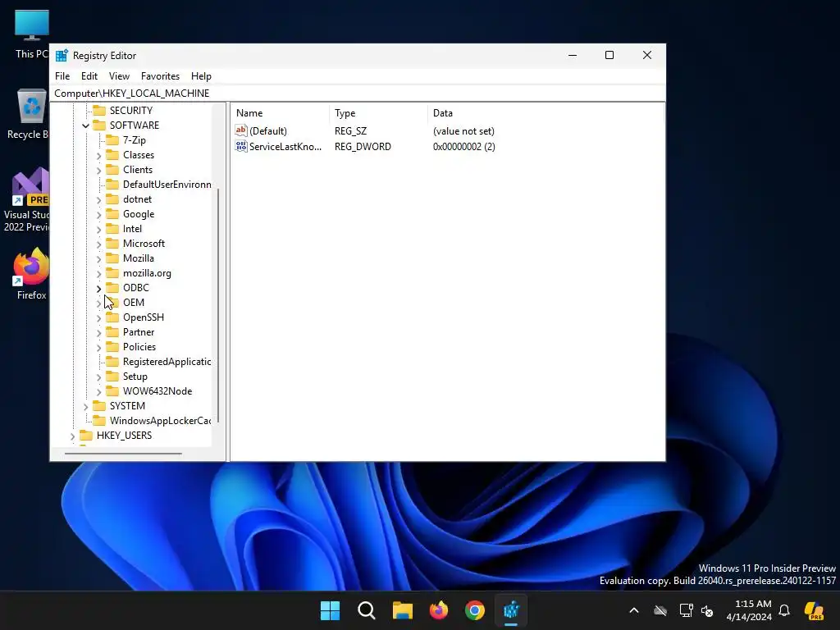
Task: Click the 0x00000002 (2) data cell
Action: 464,146
